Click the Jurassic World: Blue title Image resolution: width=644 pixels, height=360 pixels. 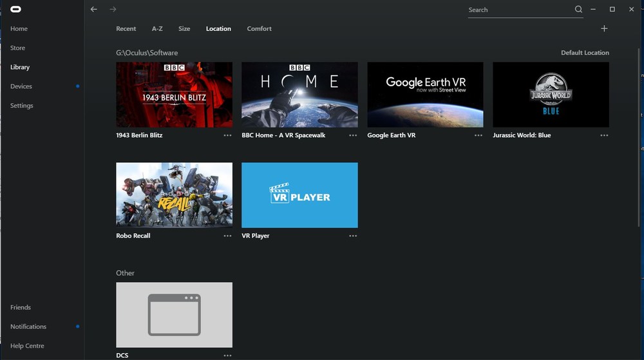point(522,135)
